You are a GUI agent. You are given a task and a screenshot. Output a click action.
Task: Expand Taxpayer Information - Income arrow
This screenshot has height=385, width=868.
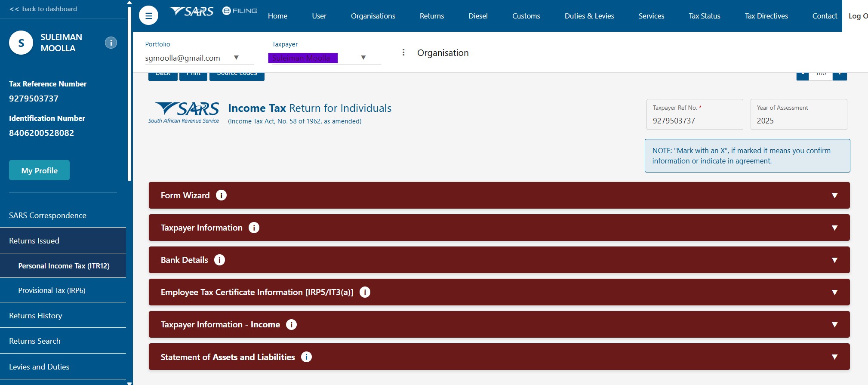834,325
